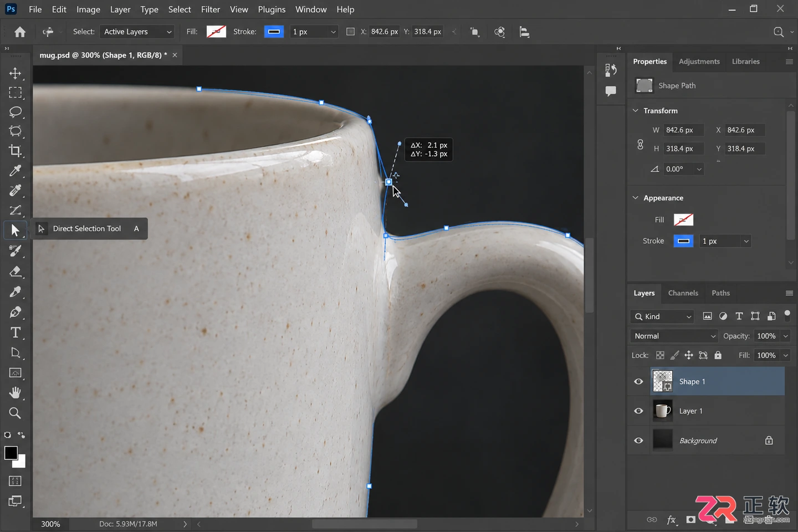
Task: Toggle lock image pixels
Action: pyautogui.click(x=674, y=355)
